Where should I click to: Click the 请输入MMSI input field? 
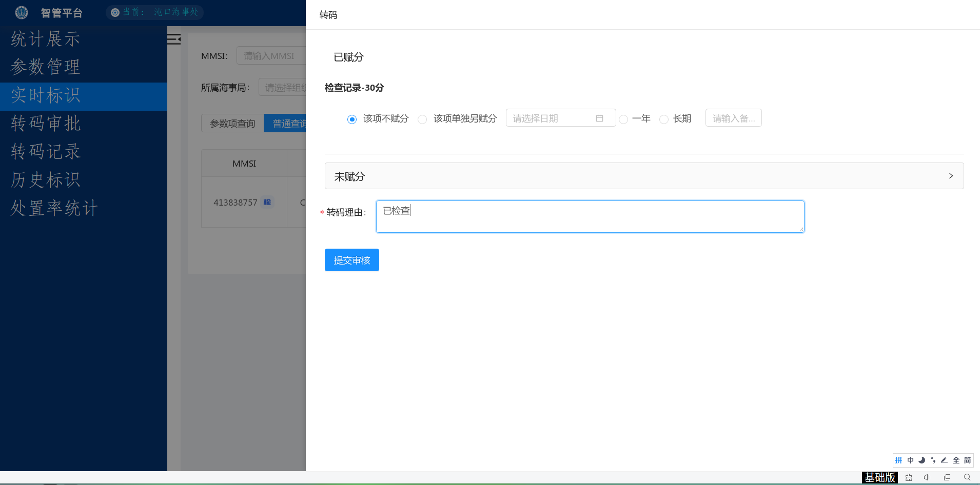[271, 55]
